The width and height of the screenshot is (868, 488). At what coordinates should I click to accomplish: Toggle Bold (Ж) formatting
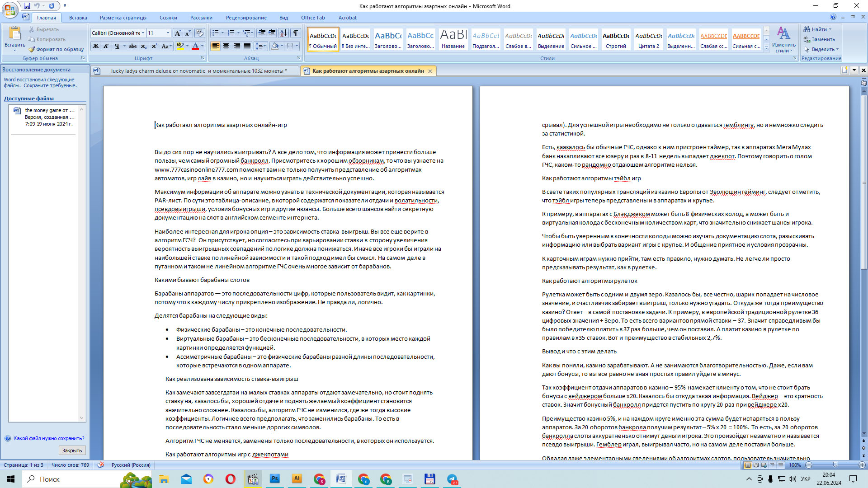[96, 46]
